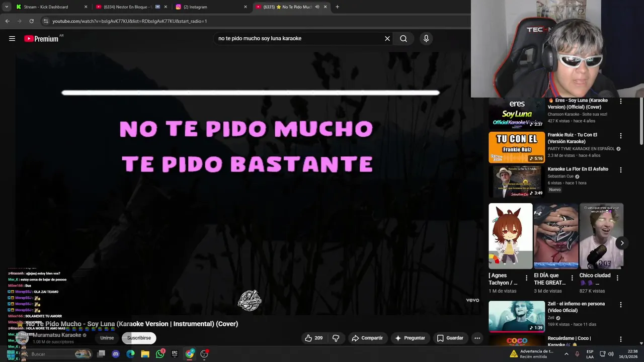Screen dimensions: 644x362
Task: Open Karaoke La Flor En El Asfalto title
Action: tap(578, 169)
